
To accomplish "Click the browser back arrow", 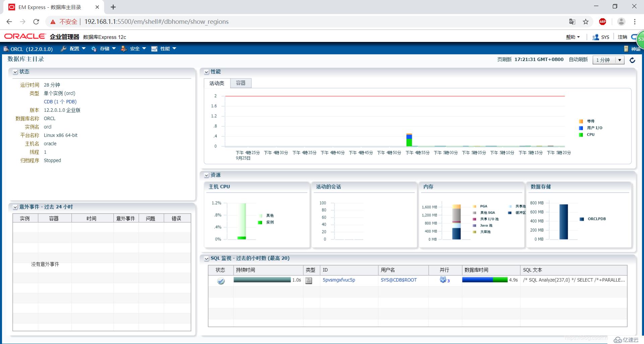I will click(9, 22).
